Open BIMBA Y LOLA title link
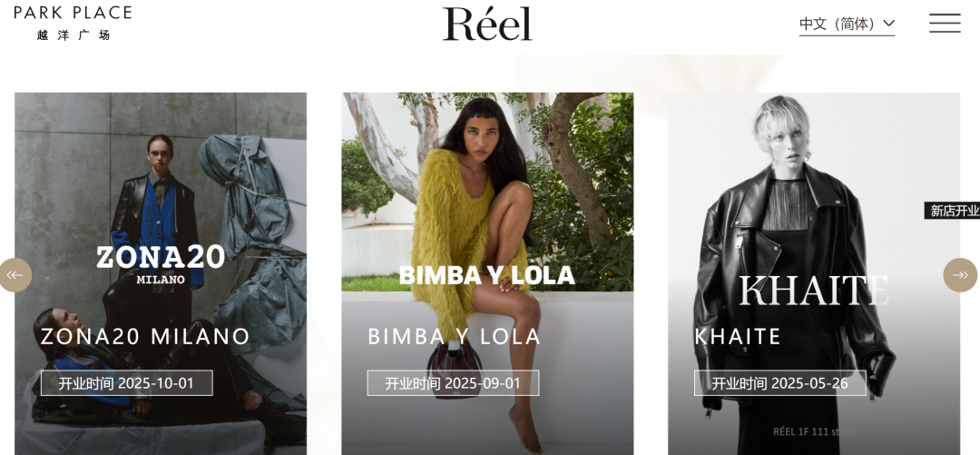The image size is (980, 455). pyautogui.click(x=454, y=337)
